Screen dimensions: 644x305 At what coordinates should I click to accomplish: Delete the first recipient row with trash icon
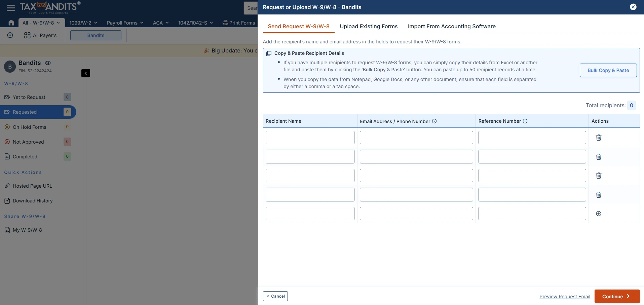(598, 138)
